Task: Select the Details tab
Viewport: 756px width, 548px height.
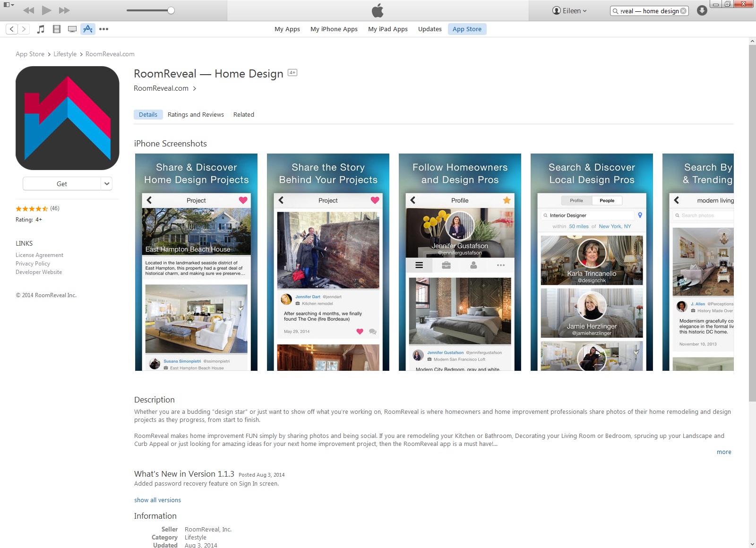Action: coord(148,114)
